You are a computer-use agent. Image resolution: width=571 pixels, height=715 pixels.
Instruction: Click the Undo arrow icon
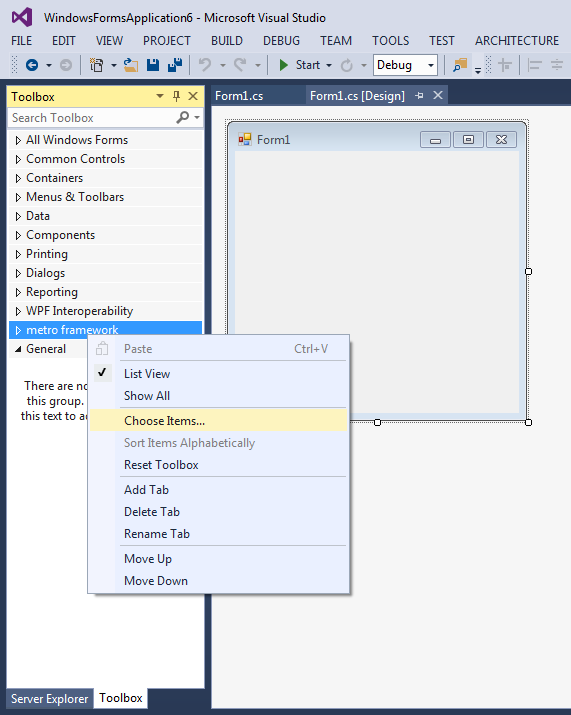tap(205, 65)
